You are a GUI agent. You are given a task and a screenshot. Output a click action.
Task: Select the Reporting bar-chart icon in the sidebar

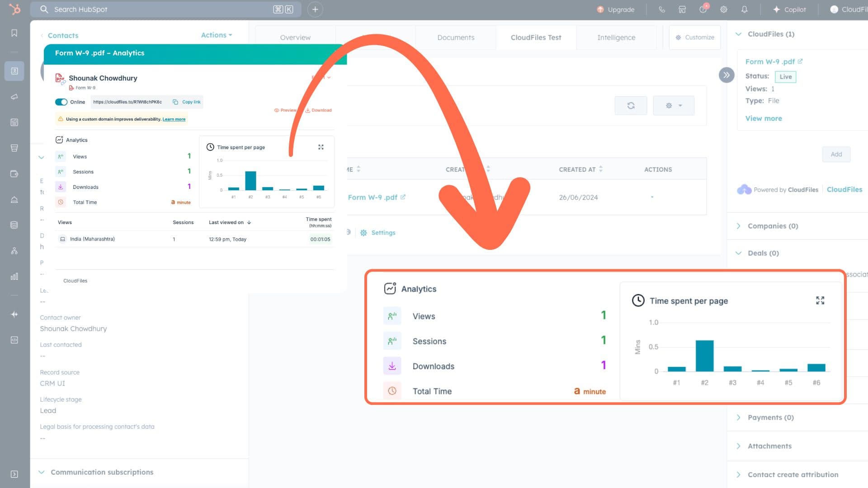coord(14,276)
